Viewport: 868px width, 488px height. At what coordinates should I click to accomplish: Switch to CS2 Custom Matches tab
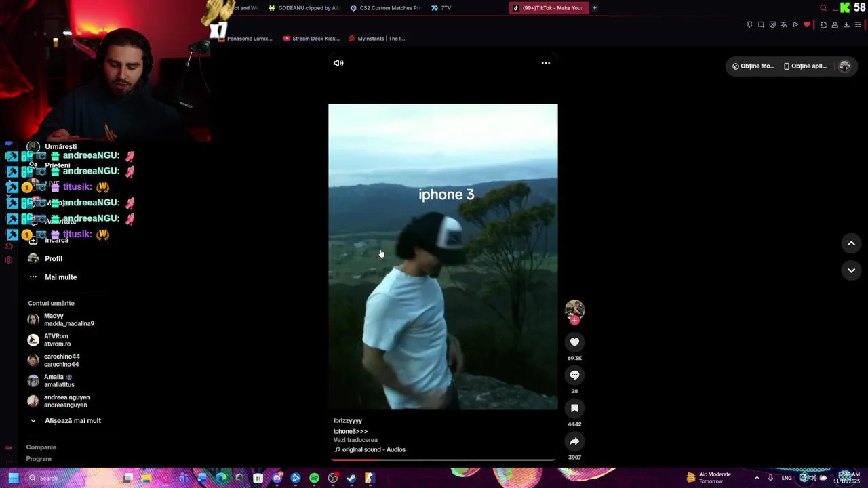(385, 8)
